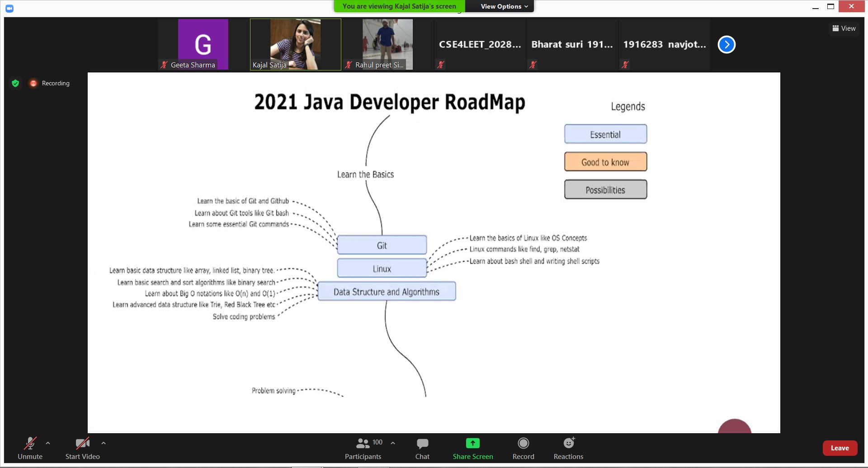Click the Unmute microphone icon
This screenshot has height=468, width=868.
[30, 444]
